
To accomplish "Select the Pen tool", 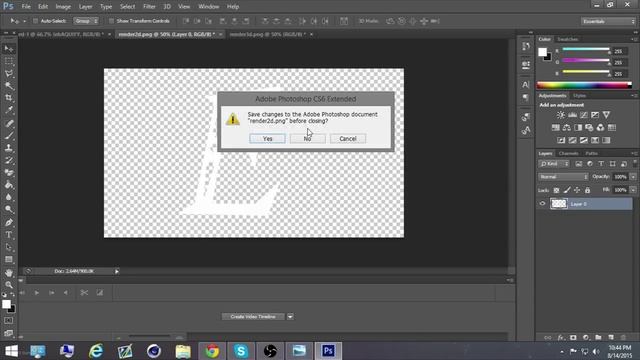I will click(x=9, y=222).
